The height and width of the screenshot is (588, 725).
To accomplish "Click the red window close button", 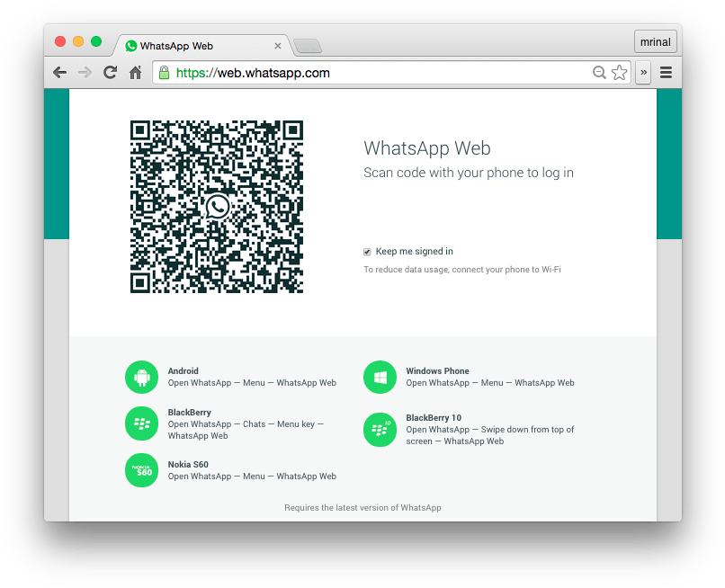I will (x=60, y=41).
